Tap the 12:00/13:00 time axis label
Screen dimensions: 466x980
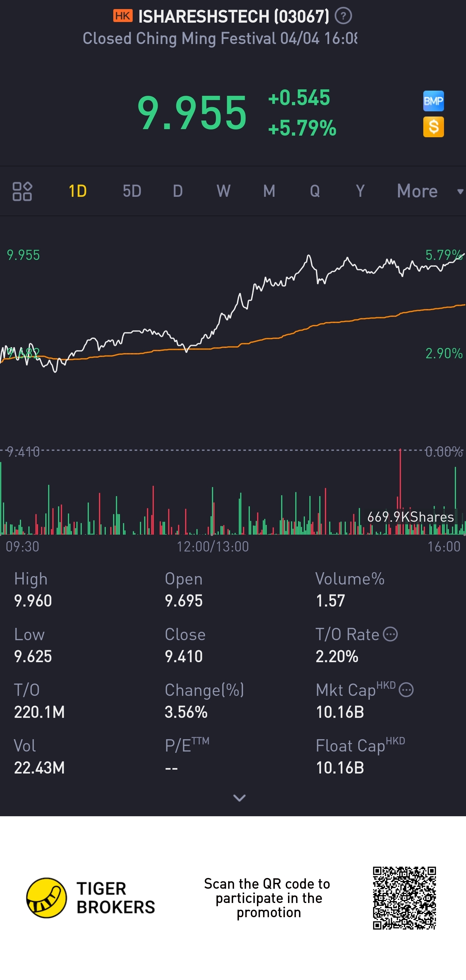[x=213, y=547]
